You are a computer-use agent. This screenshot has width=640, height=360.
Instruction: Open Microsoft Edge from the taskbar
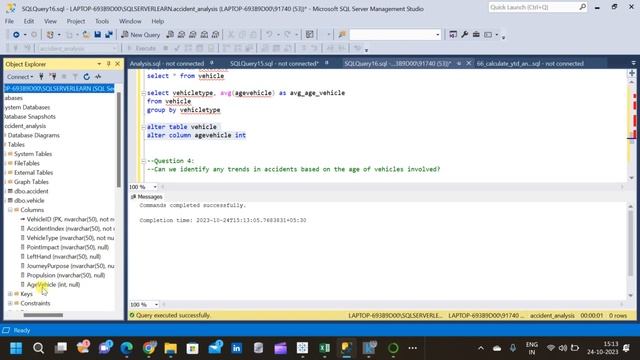[x=127, y=348]
